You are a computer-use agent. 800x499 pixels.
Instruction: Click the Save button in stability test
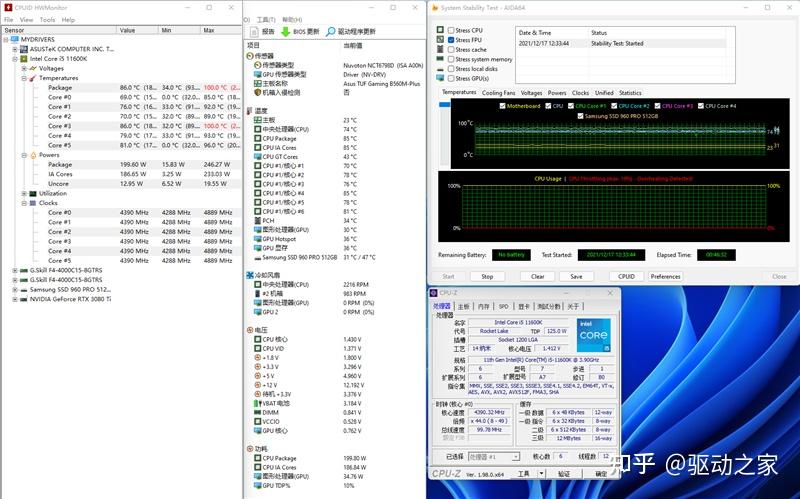pyautogui.click(x=576, y=277)
